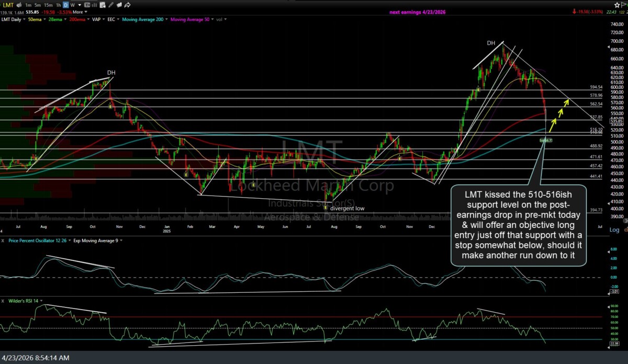Screen dimensions: 628x364
Task: Click the 488.92 price level label
Action: pyautogui.click(x=596, y=146)
